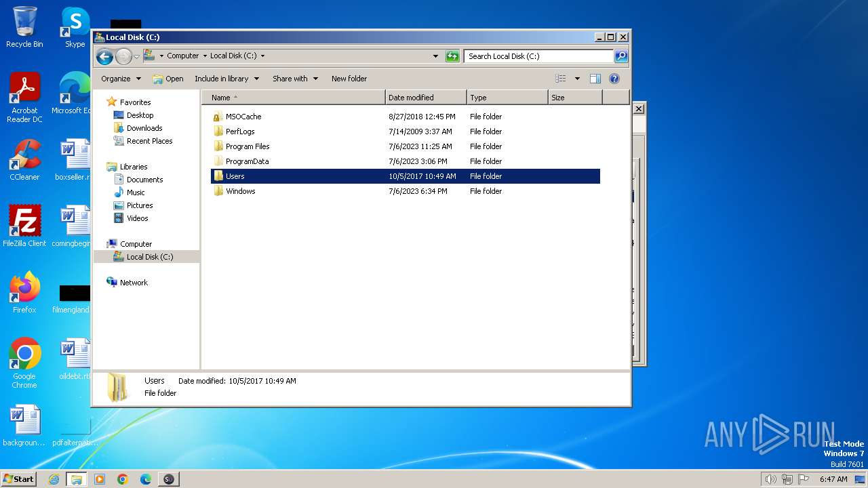The width and height of the screenshot is (868, 488).
Task: Open Organize dropdown menu
Action: pyautogui.click(x=121, y=79)
